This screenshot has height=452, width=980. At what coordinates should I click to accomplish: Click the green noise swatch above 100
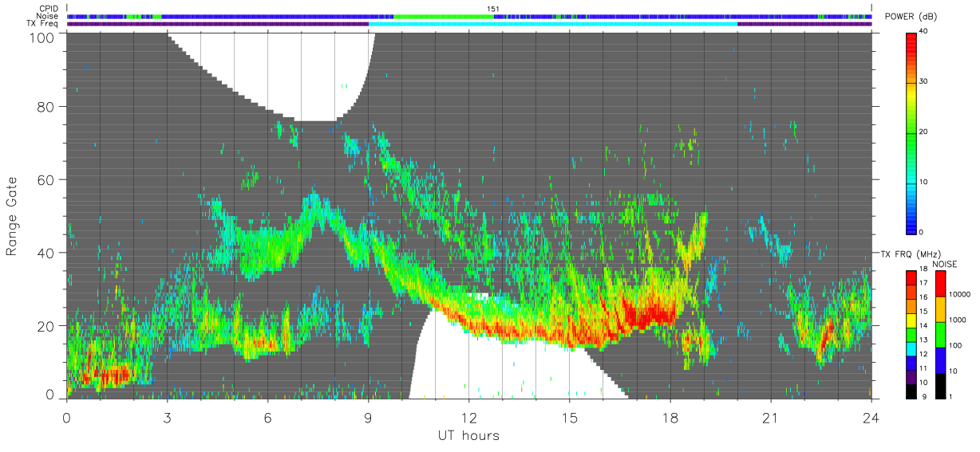(x=941, y=334)
